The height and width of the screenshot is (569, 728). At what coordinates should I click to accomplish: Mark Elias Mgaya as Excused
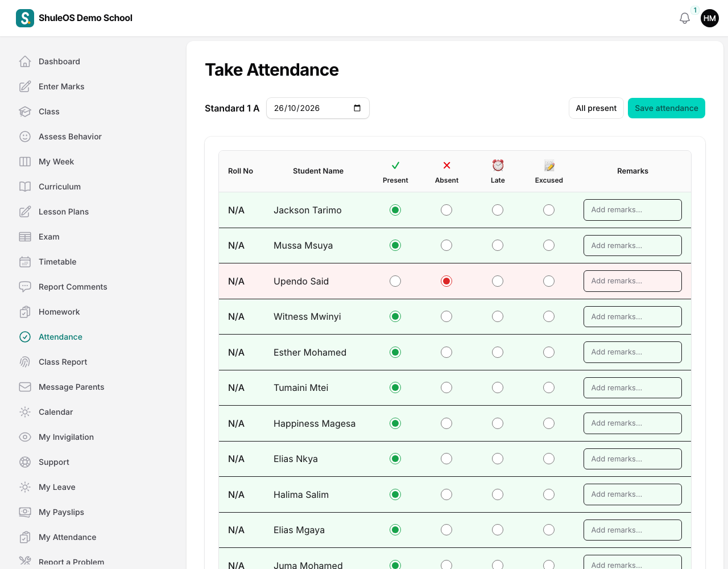pyautogui.click(x=549, y=530)
